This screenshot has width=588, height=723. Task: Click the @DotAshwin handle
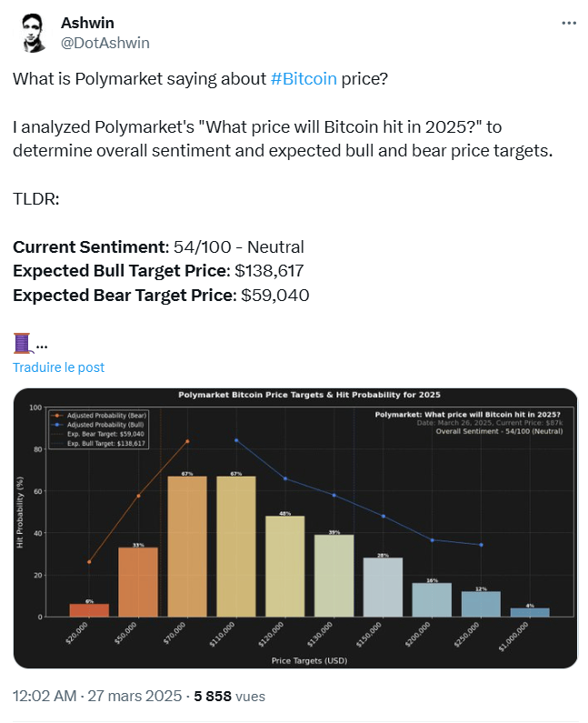pyautogui.click(x=105, y=43)
